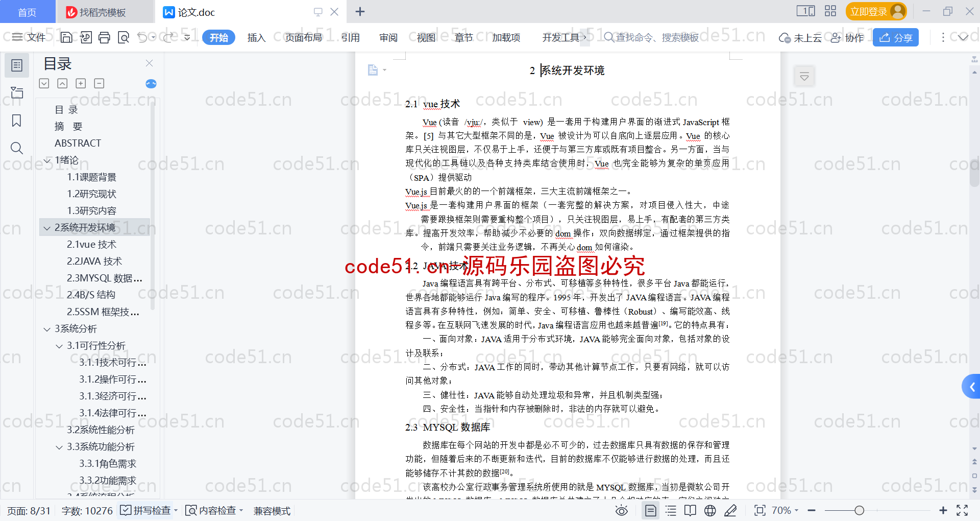
Task: Expand the ribbon chevron at top right
Action: click(x=963, y=37)
